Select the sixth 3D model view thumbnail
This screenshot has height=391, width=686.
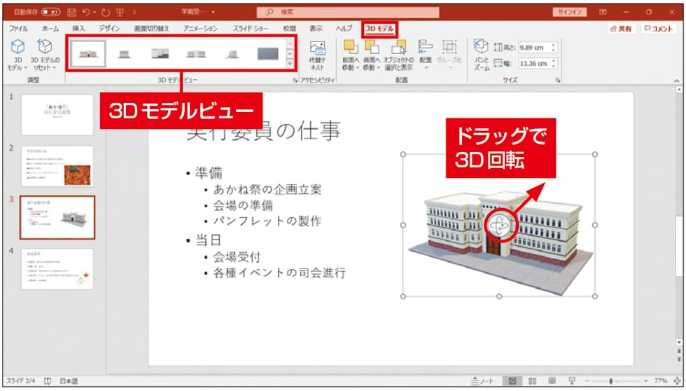click(x=268, y=54)
